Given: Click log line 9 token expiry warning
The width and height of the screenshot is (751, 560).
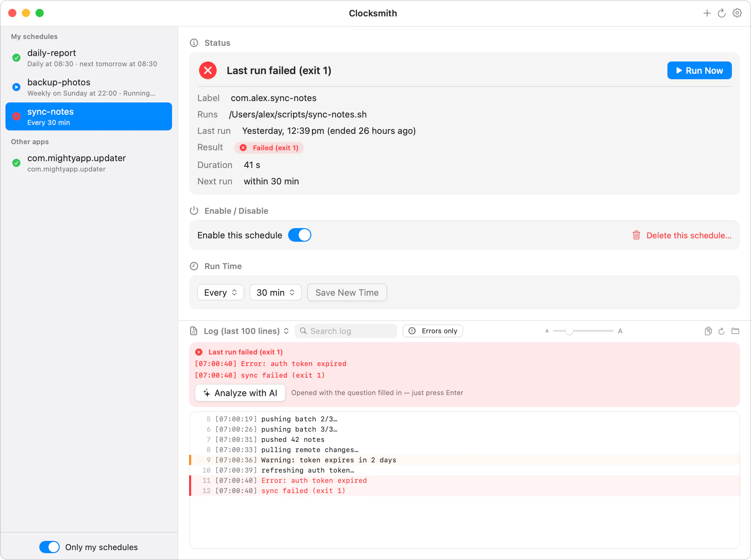Looking at the screenshot, I should click(x=465, y=460).
